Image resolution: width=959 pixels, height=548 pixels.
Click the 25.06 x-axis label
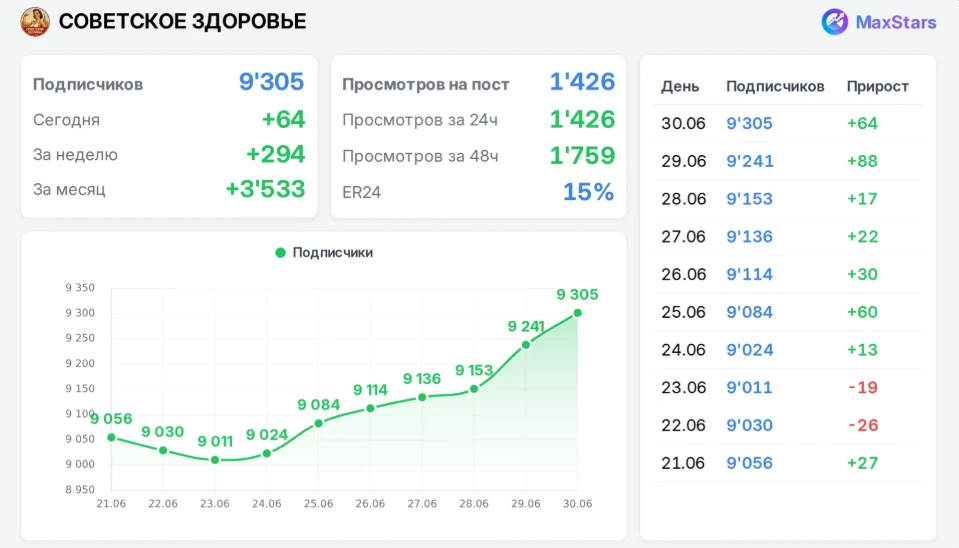319,504
